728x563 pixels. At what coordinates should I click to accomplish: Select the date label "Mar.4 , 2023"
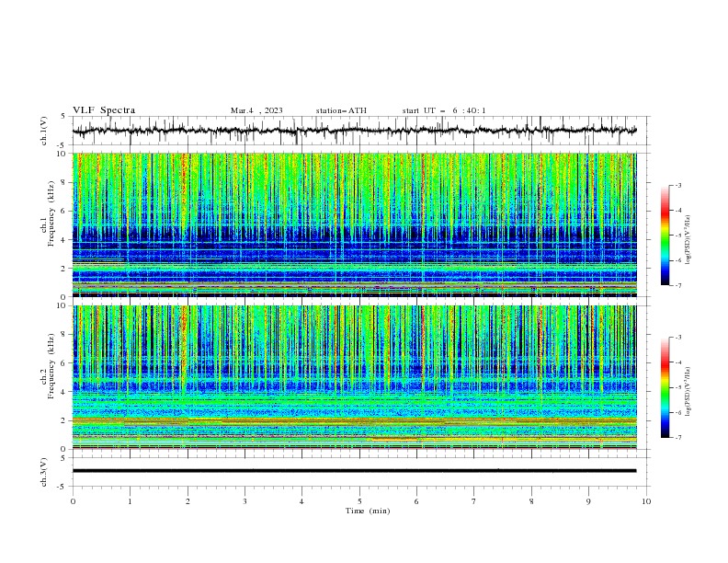point(256,110)
